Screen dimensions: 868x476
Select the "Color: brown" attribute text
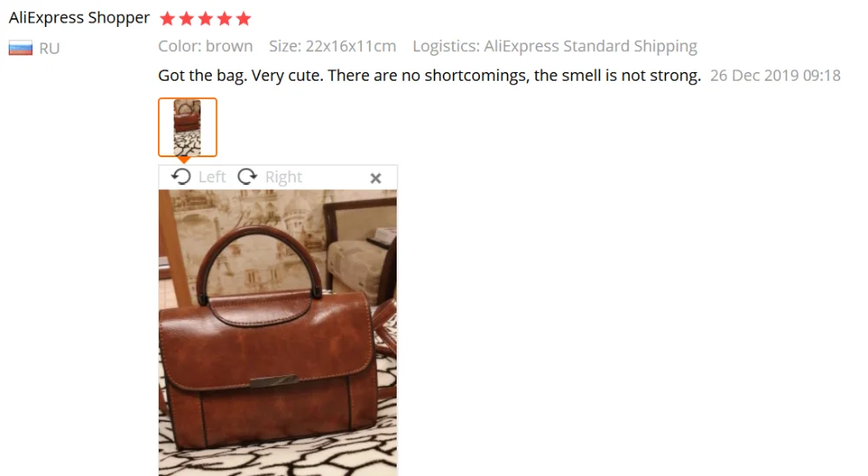pos(206,46)
